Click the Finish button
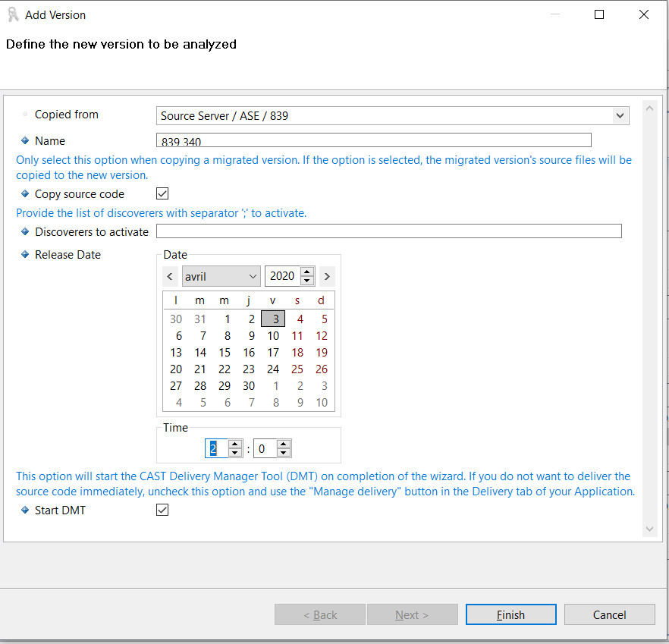 pyautogui.click(x=510, y=614)
